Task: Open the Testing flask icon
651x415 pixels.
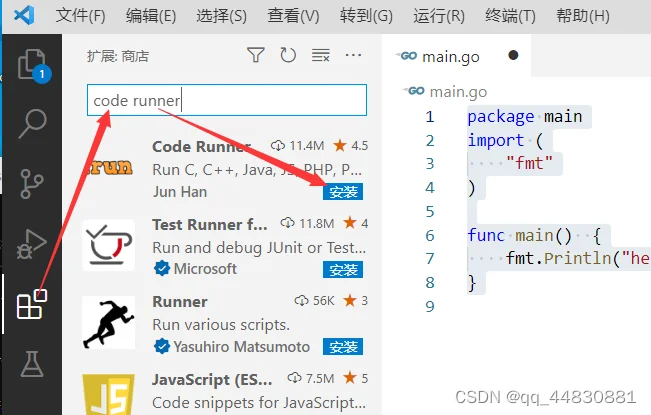Action: coord(32,364)
